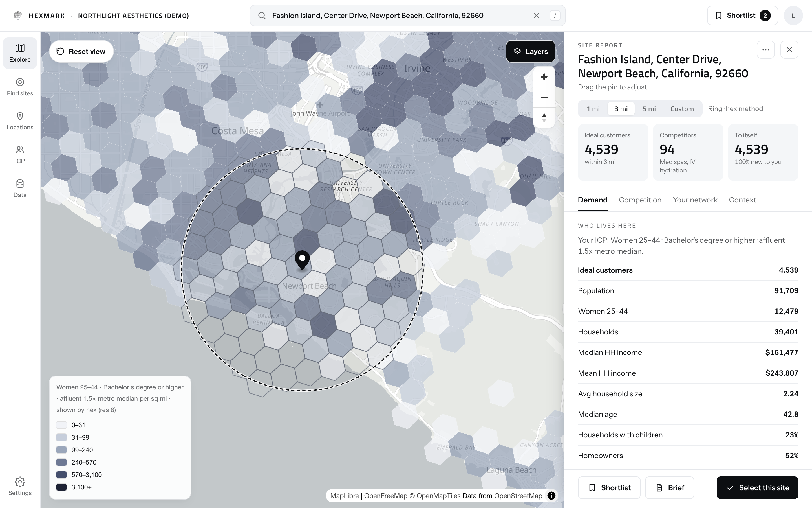Click the Hexmark logo icon
812x508 pixels.
point(18,16)
